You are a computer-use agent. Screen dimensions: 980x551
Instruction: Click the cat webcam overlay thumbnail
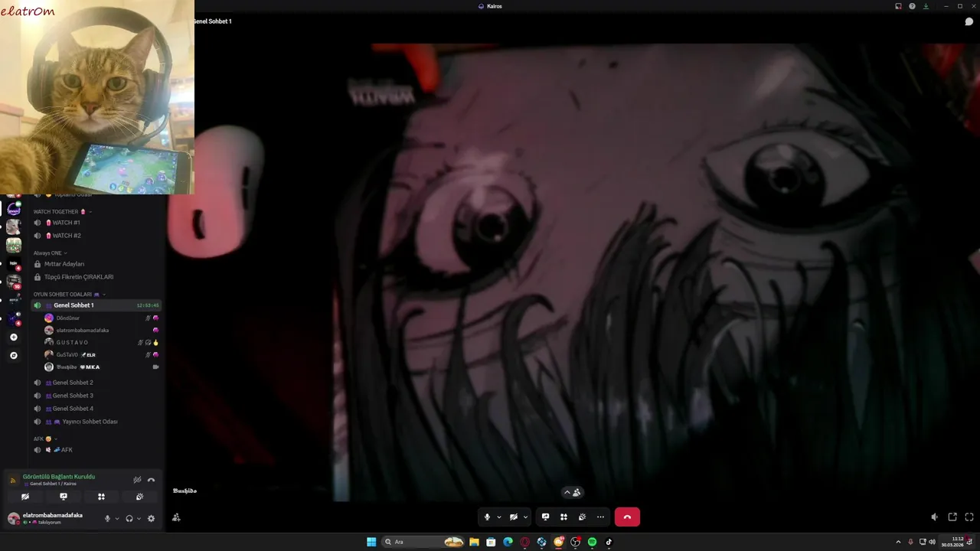pos(97,97)
